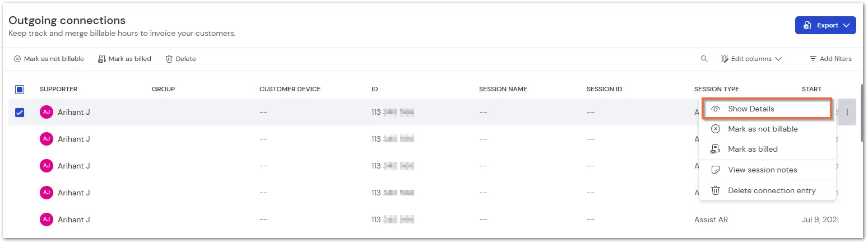Click the eye icon beside Show Details

(x=715, y=109)
